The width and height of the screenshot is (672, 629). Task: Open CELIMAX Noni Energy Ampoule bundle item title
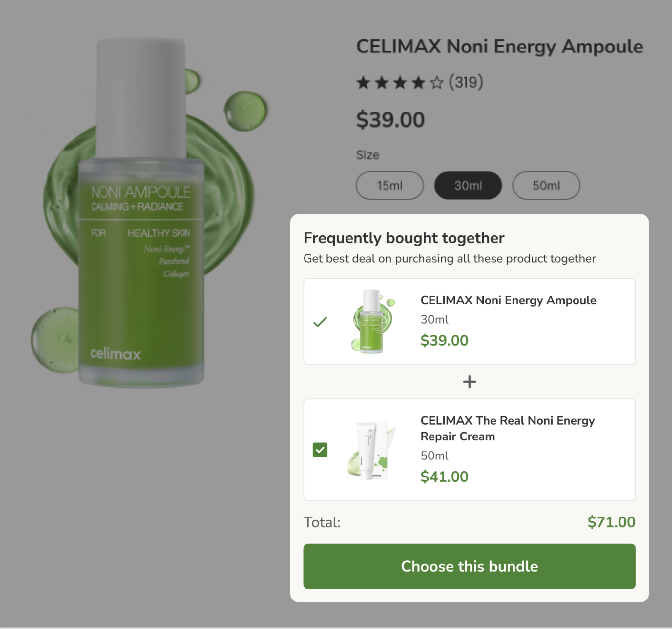[x=508, y=300]
